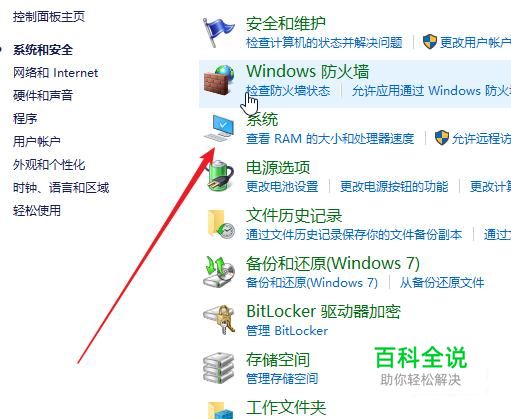This screenshot has width=511, height=419.
Task: Click 更改电源按钮的功能 link
Action: click(x=394, y=186)
